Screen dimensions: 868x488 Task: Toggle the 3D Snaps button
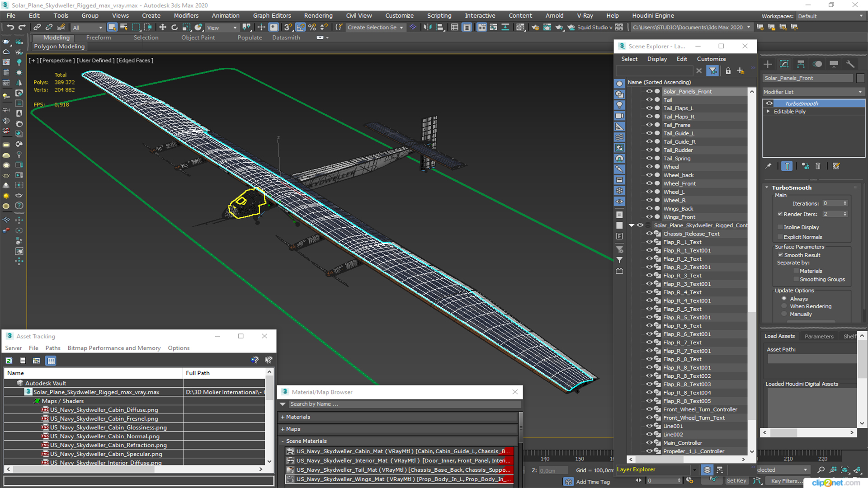pyautogui.click(x=288, y=28)
